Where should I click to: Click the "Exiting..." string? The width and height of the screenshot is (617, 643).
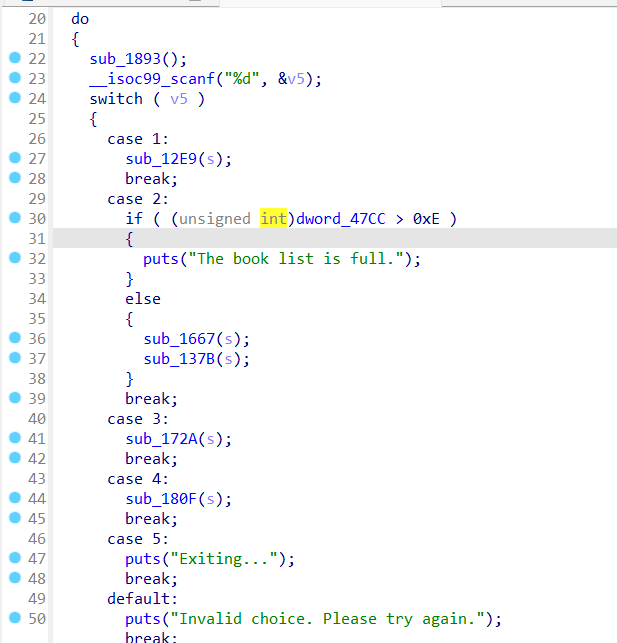[223, 559]
